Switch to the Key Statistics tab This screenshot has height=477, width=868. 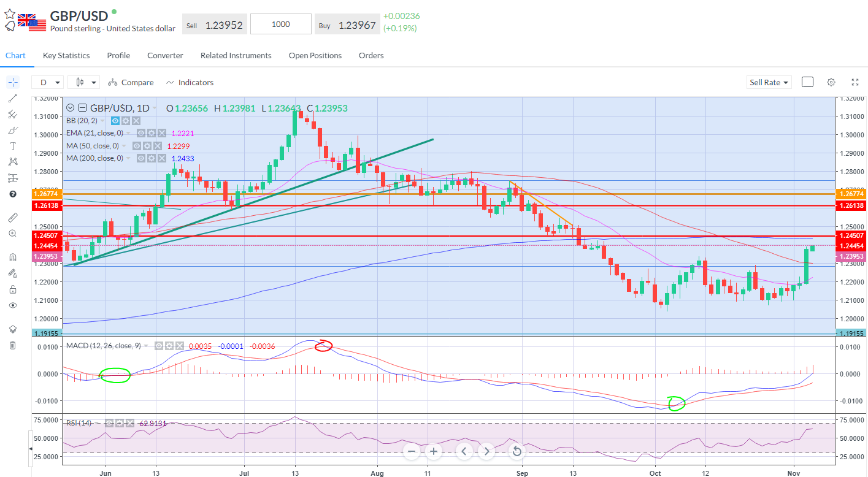[66, 55]
